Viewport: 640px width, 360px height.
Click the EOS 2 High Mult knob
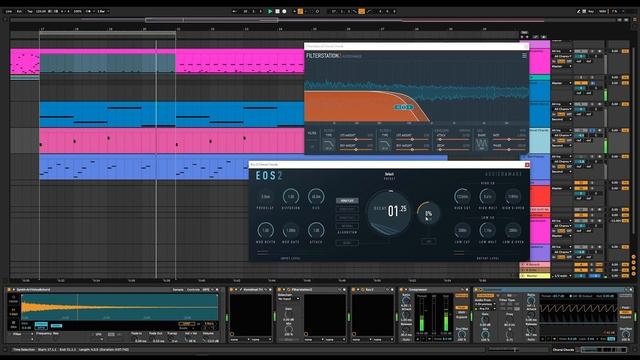click(x=488, y=197)
